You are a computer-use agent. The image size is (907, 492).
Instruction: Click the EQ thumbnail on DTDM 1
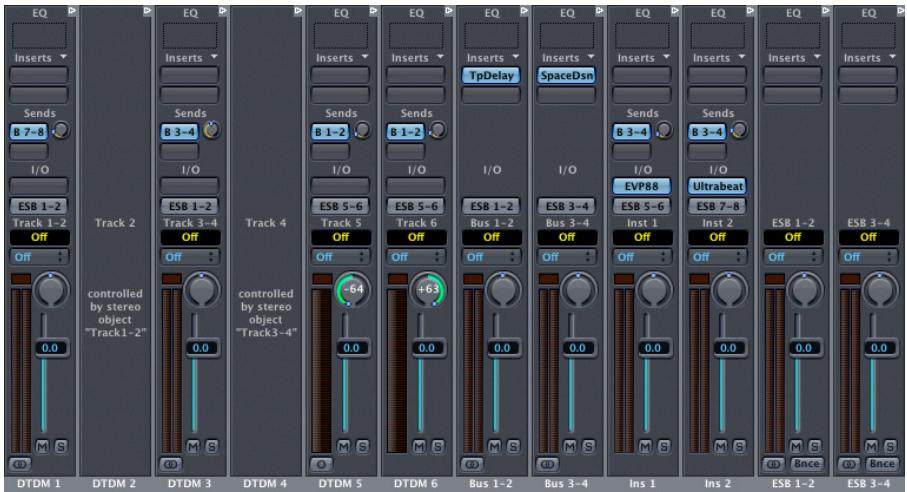pyautogui.click(x=39, y=35)
